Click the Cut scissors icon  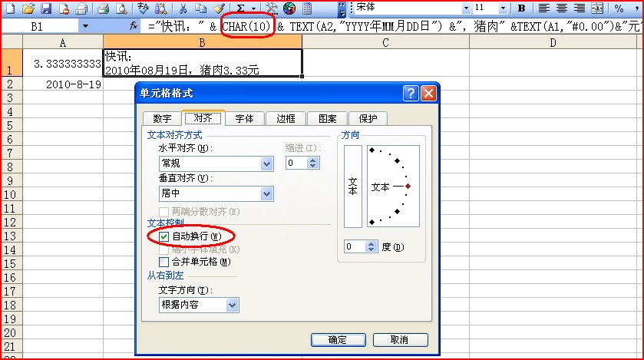183,8
